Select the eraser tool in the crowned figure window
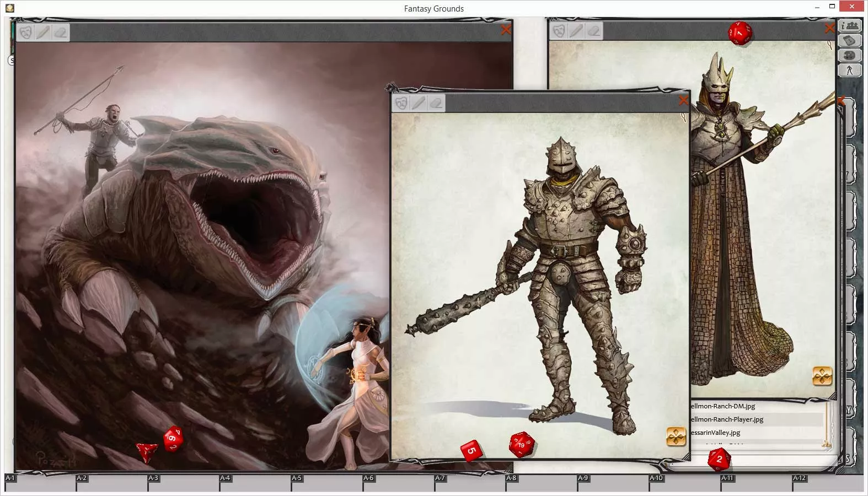868x496 pixels. pos(594,31)
